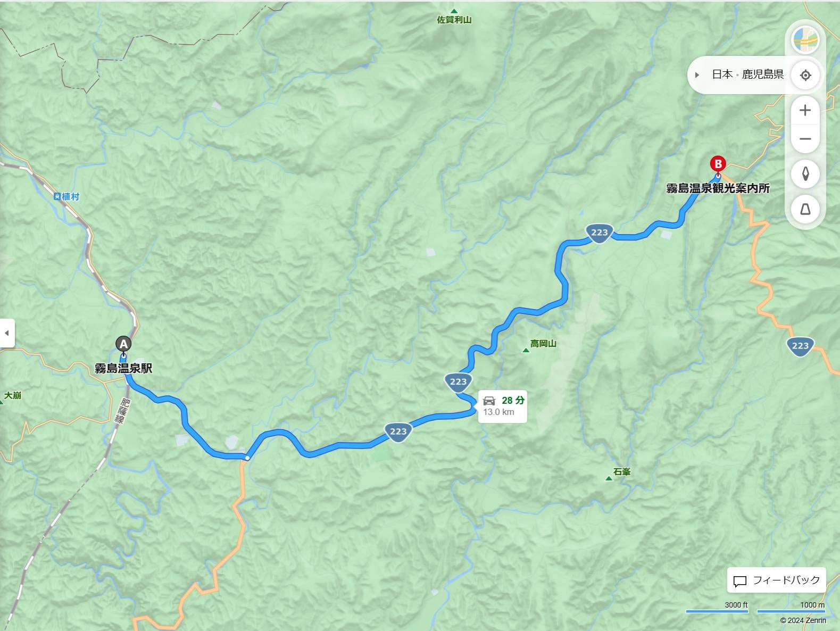Expand the 日本 breadcrumb arrow
The width and height of the screenshot is (840, 631).
pos(697,75)
